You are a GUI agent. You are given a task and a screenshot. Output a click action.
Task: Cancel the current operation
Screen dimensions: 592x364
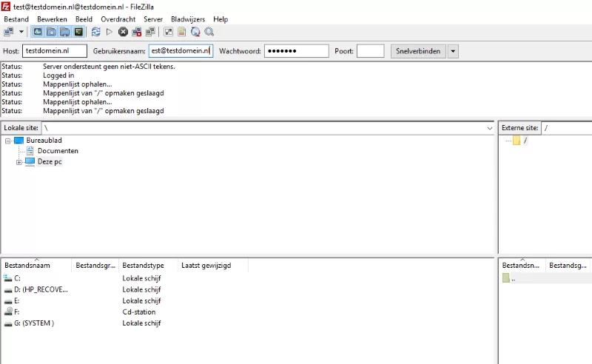(x=123, y=32)
